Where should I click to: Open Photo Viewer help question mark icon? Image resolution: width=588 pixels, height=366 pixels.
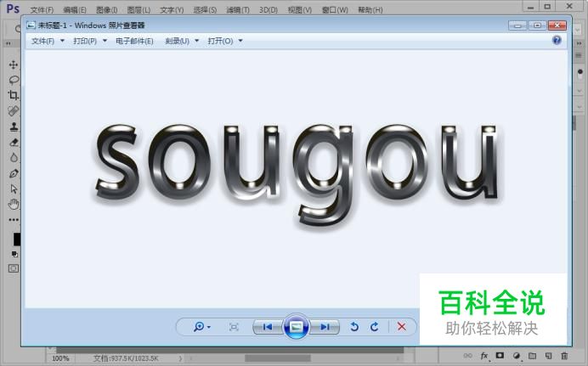tap(557, 40)
